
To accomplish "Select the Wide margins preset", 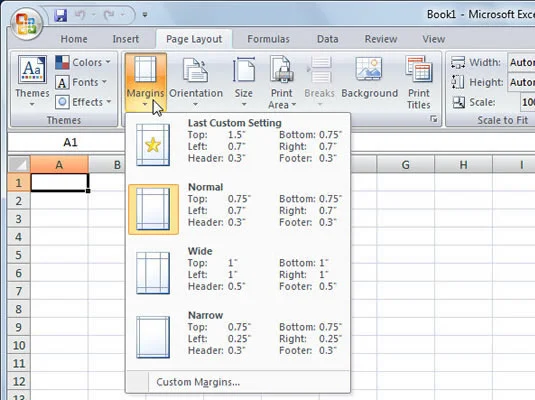I will (x=238, y=269).
